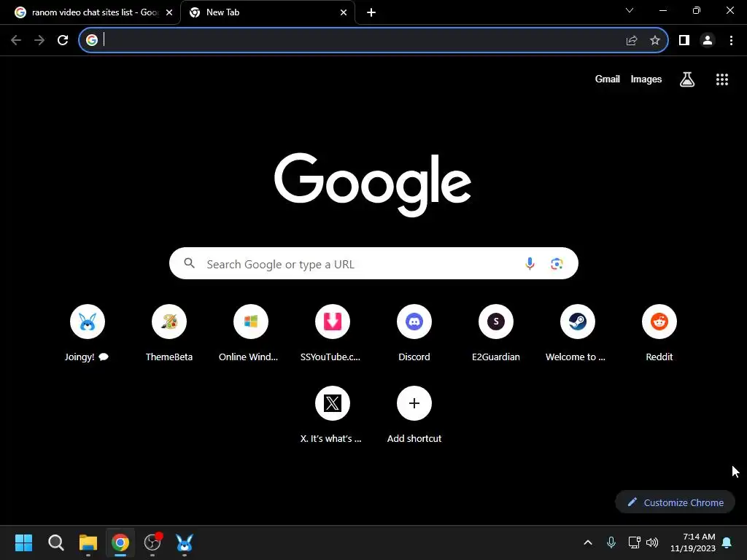Open the Windows Start menu
This screenshot has width=747, height=560.
[x=23, y=542]
